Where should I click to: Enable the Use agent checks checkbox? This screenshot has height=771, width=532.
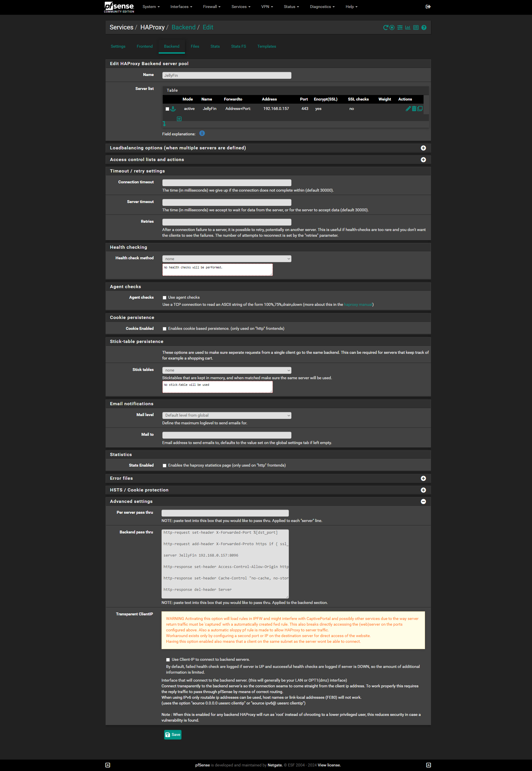click(x=164, y=298)
